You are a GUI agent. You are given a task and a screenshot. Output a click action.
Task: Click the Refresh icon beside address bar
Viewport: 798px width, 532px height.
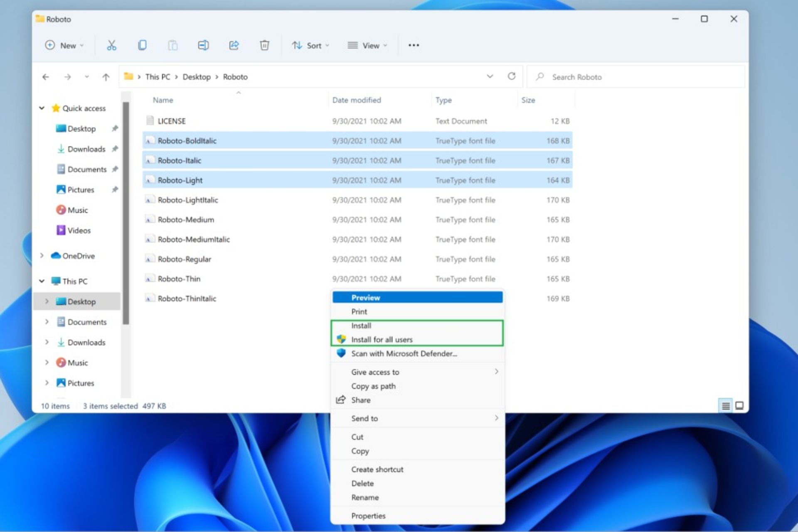[x=512, y=76]
